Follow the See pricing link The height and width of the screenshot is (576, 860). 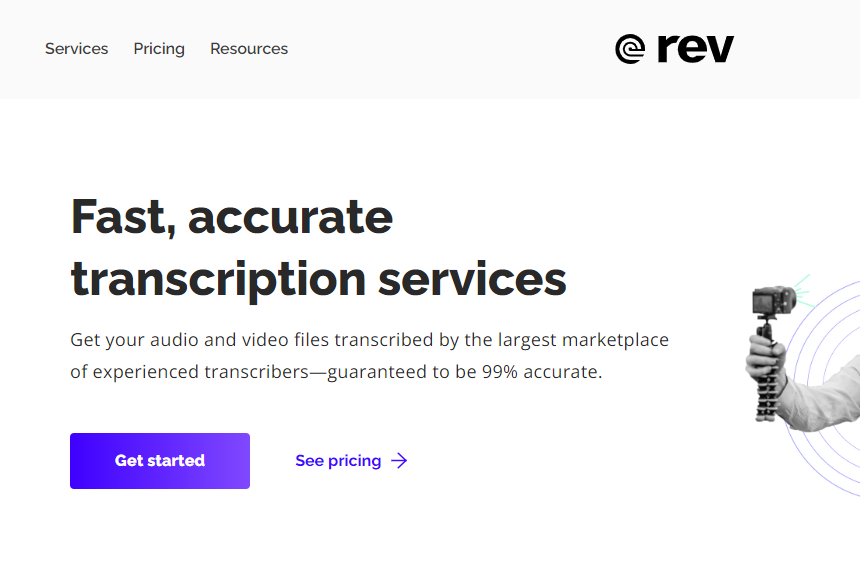[338, 461]
